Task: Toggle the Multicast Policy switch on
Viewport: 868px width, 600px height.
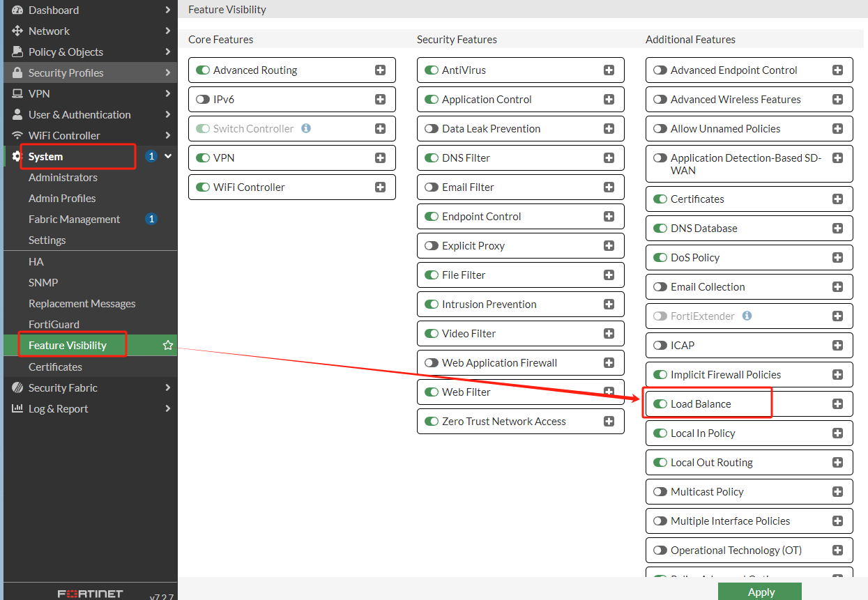Action: tap(660, 492)
